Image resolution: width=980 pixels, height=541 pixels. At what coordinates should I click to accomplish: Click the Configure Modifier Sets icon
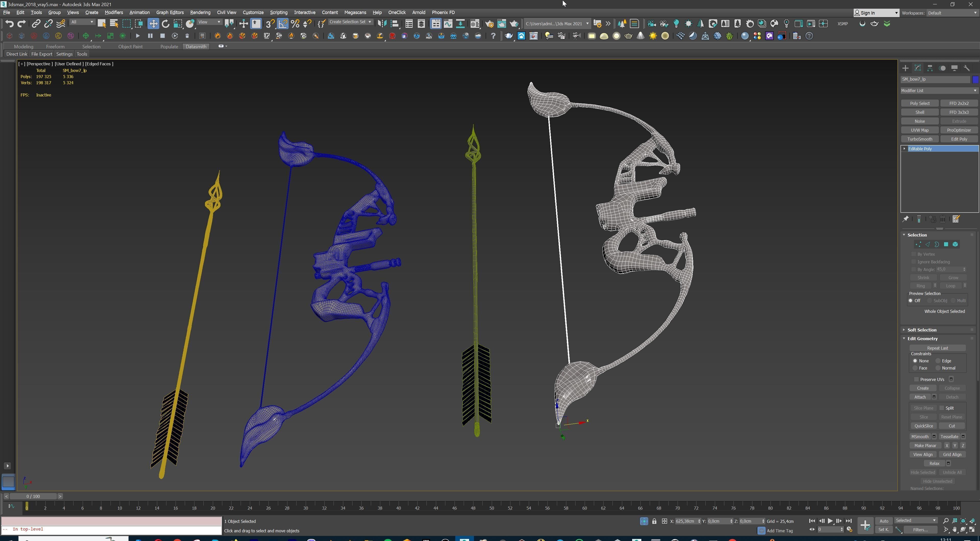(956, 219)
